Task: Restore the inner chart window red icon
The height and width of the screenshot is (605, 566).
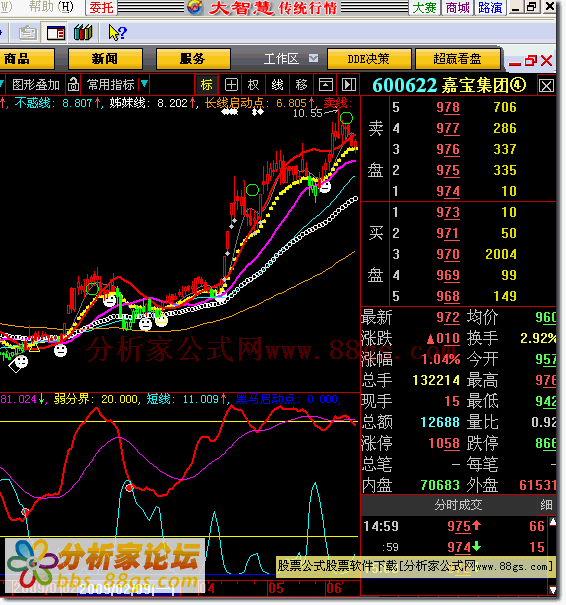Action: [x=531, y=61]
